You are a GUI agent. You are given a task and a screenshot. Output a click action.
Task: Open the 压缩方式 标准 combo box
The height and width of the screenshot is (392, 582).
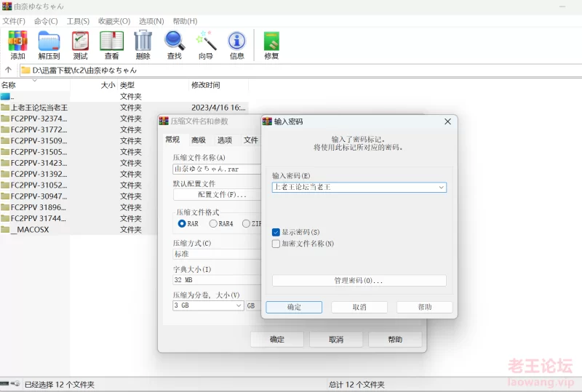click(217, 255)
